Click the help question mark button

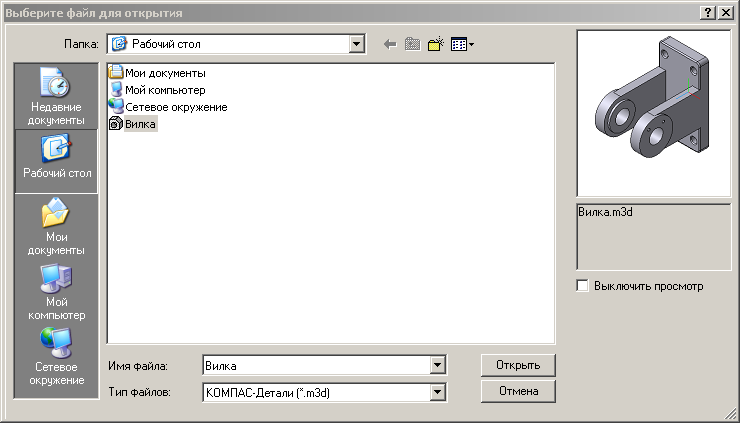pos(707,13)
